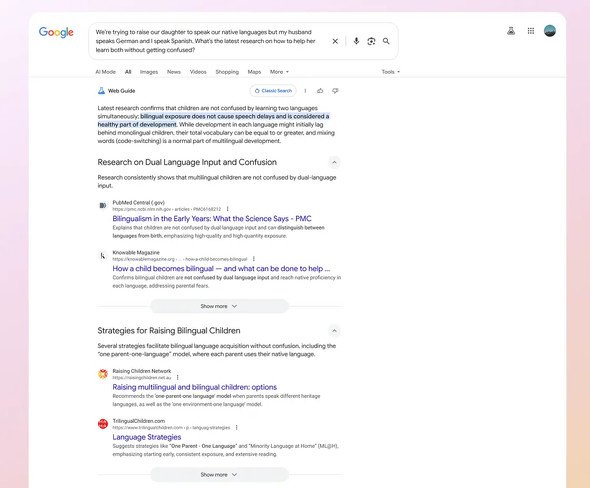Open the account profile avatar
Image resolution: width=590 pixels, height=488 pixels.
[550, 31]
